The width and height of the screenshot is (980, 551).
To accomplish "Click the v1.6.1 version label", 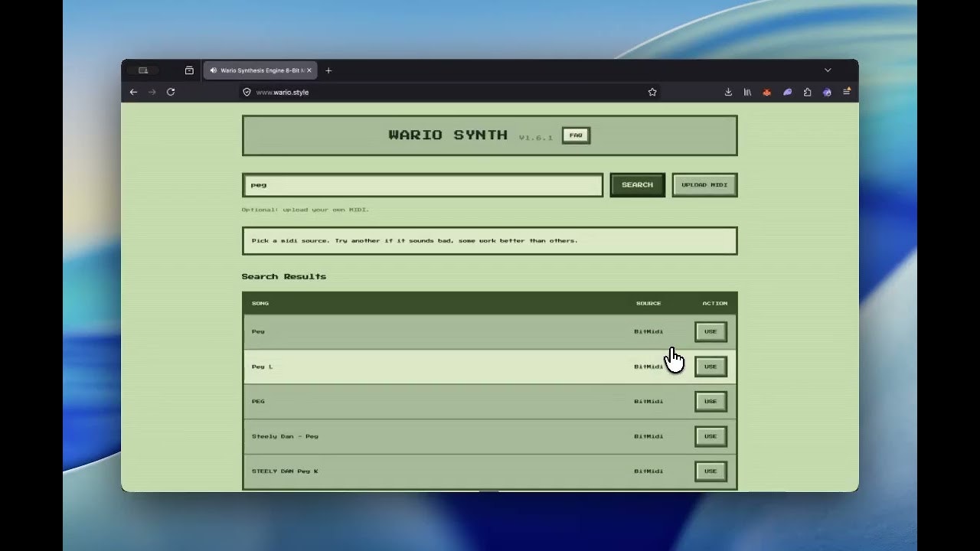I will tap(535, 138).
